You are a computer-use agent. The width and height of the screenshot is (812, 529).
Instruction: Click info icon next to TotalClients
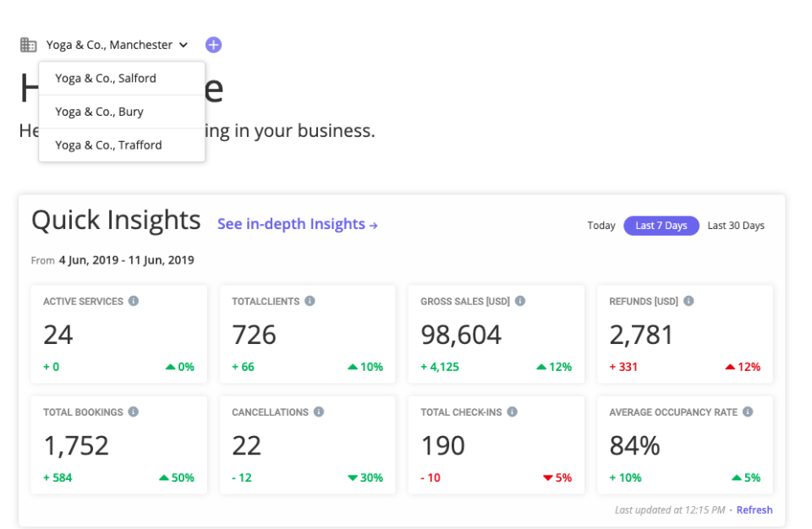coord(310,301)
